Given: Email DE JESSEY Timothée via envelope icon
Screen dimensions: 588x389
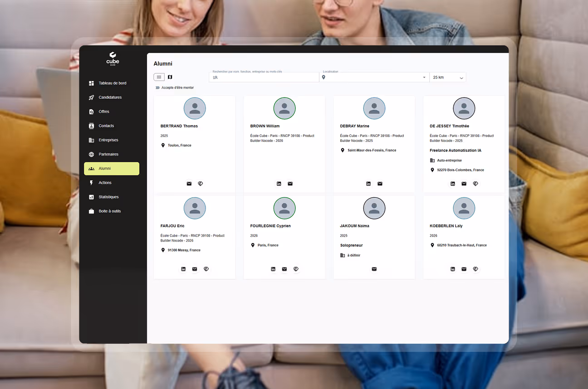Looking at the screenshot, I should coord(464,184).
